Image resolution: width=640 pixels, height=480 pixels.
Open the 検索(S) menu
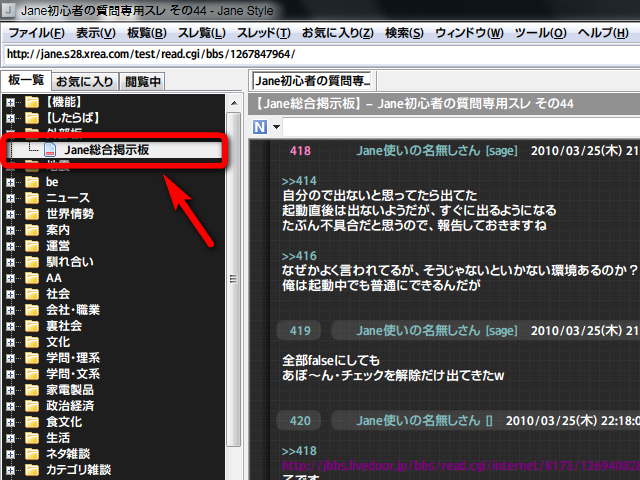pyautogui.click(x=404, y=33)
